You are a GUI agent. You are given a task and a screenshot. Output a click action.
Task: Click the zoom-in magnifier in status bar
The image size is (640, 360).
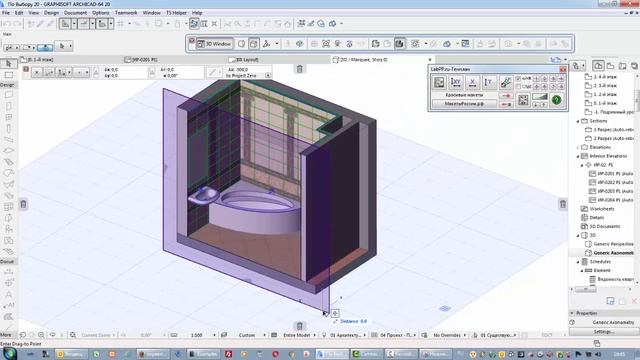[x=41, y=335]
